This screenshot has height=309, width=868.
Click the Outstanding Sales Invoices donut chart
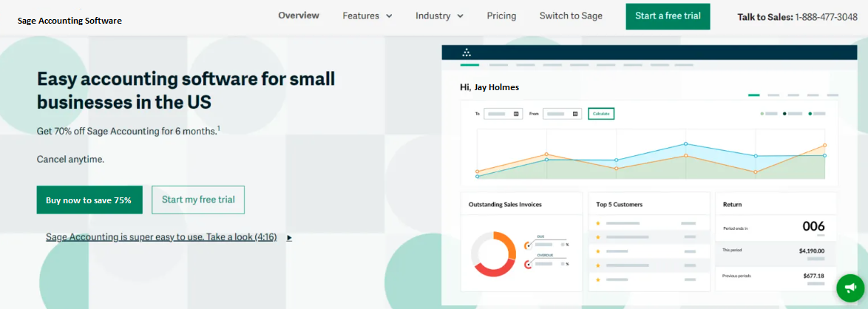pyautogui.click(x=493, y=254)
